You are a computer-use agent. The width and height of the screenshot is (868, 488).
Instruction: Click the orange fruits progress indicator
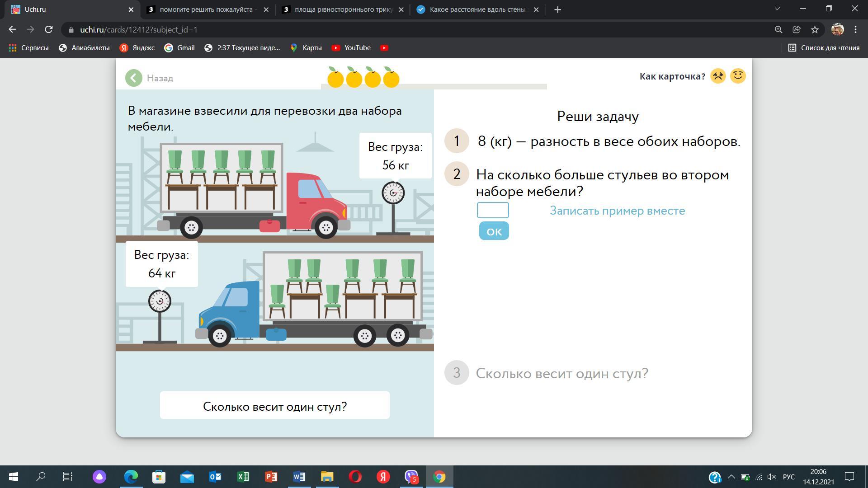coord(363,78)
